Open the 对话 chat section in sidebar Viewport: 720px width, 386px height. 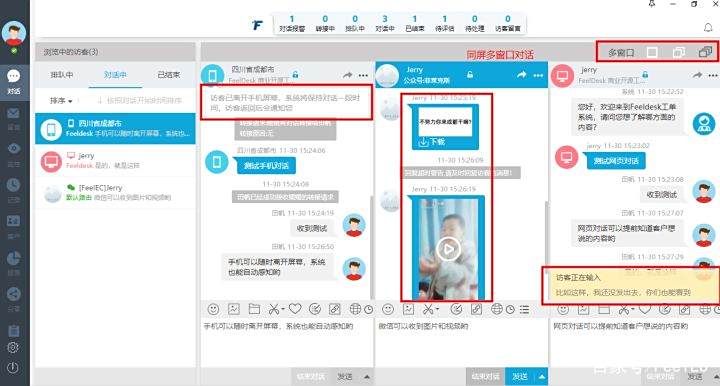(x=14, y=82)
